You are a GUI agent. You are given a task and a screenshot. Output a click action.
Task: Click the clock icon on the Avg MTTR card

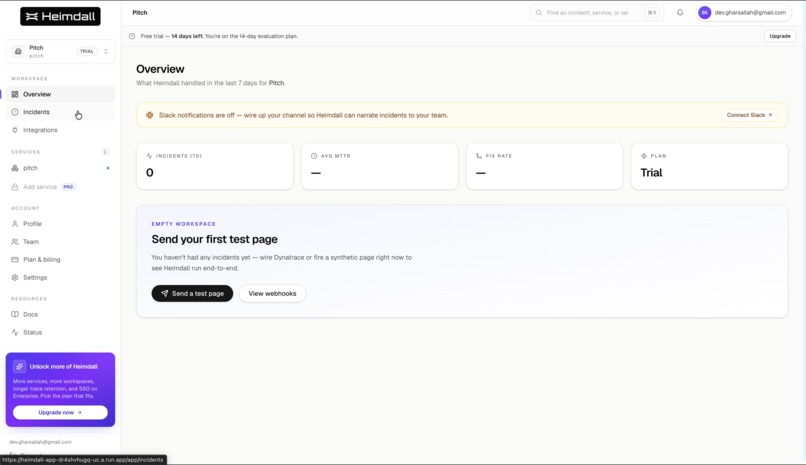[x=314, y=156]
